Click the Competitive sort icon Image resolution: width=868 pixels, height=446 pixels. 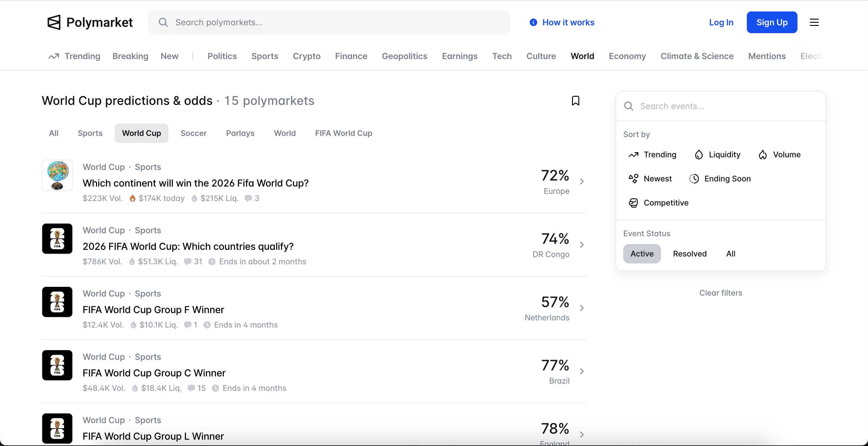point(634,203)
